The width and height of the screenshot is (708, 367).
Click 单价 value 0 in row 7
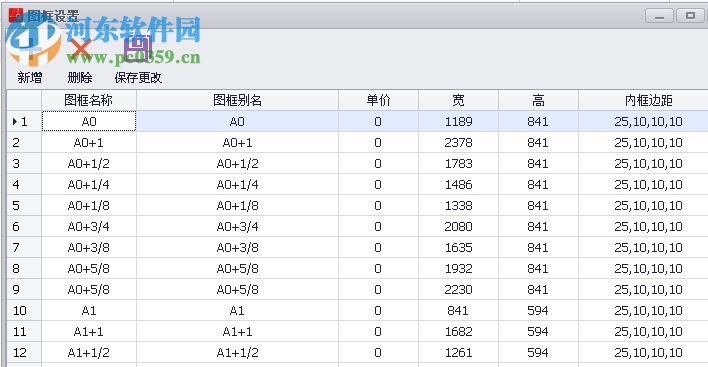(x=378, y=247)
